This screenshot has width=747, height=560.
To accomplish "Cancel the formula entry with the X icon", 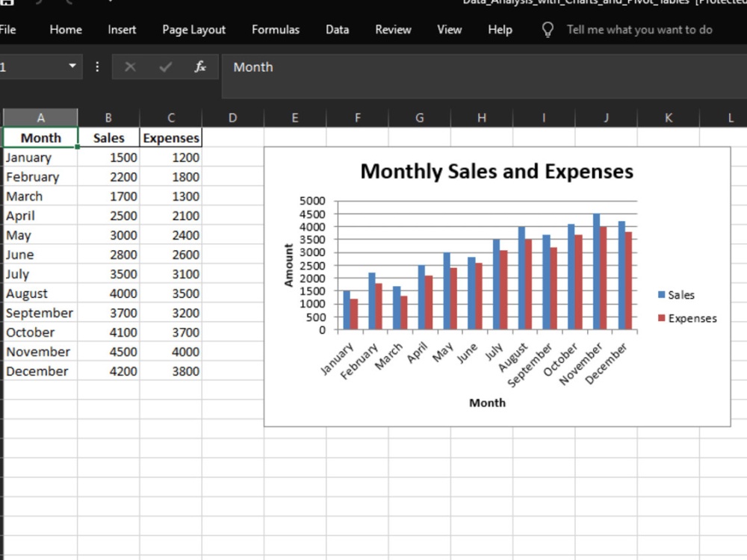I will (130, 67).
